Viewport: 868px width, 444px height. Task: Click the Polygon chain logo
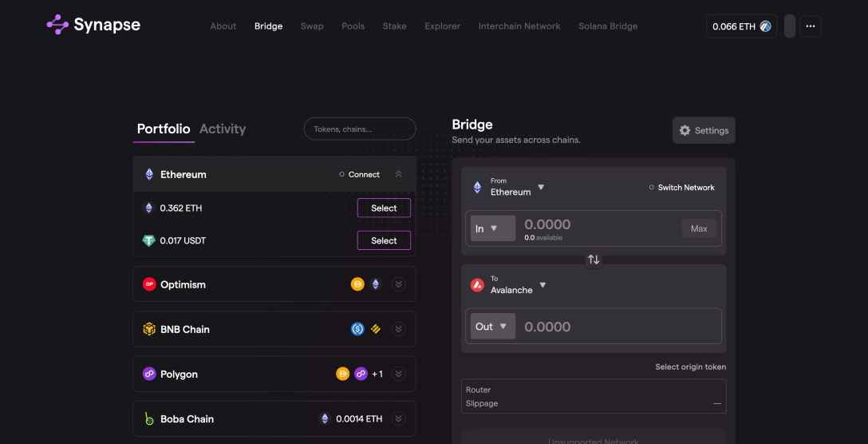pos(149,375)
